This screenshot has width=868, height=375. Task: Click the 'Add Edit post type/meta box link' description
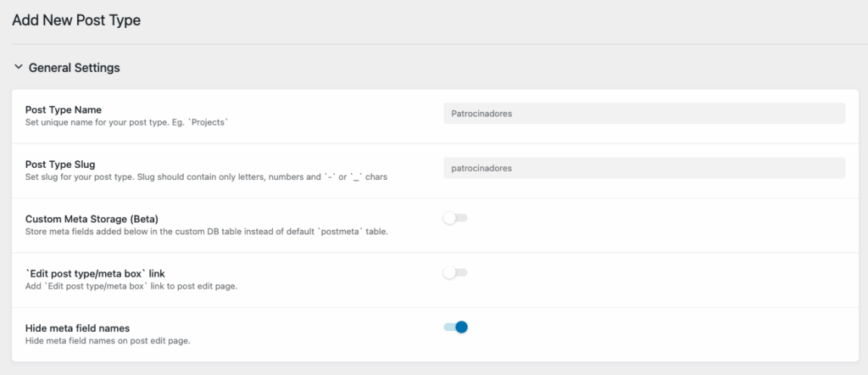[x=131, y=286]
